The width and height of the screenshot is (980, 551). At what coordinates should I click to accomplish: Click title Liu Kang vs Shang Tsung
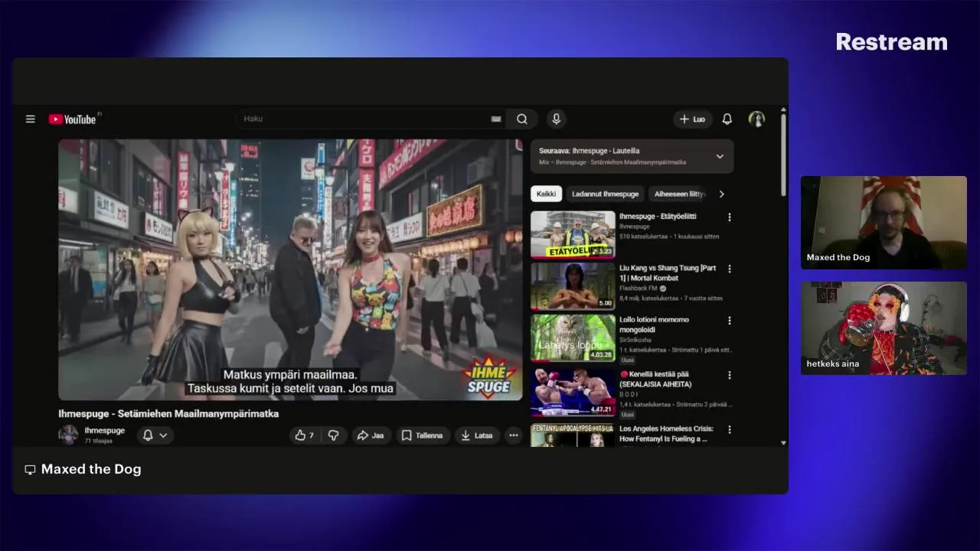[668, 273]
